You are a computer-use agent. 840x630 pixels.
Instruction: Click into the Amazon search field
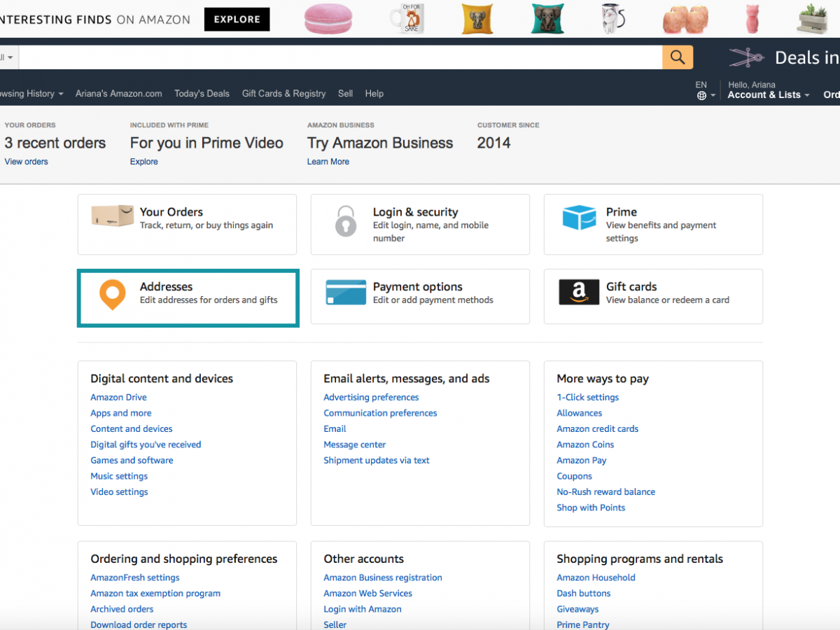coord(340,57)
